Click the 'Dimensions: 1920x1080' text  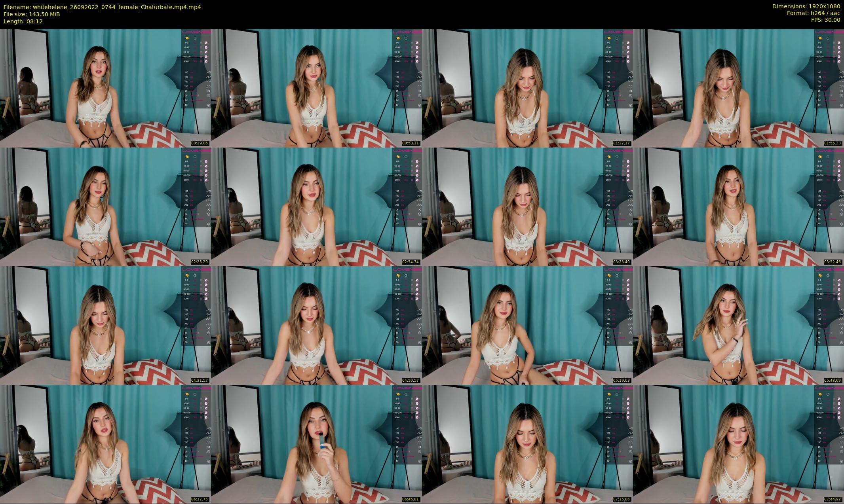(806, 6)
